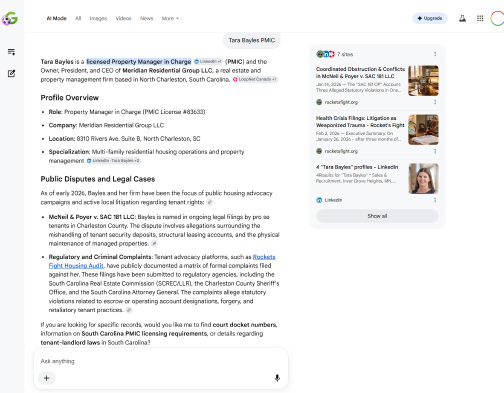The width and height of the screenshot is (504, 393).
Task: Click the Health Crisis Filings thumbnail
Action: pyautogui.click(x=423, y=130)
